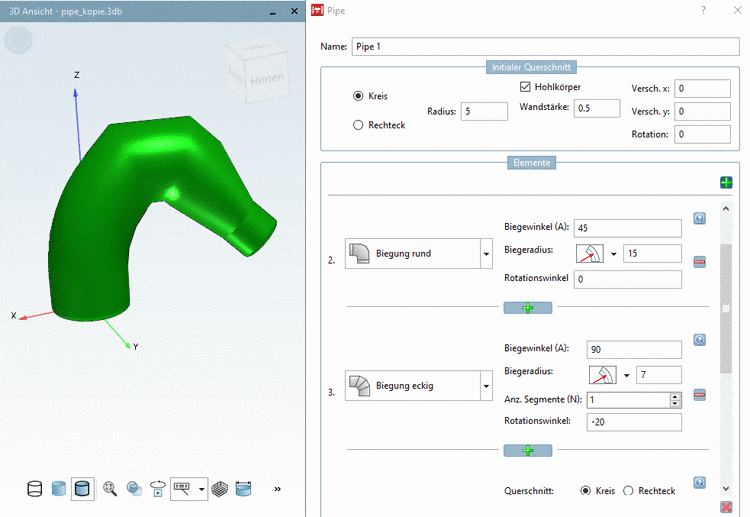Click the Pipe dialog help question mark
This screenshot has height=517, width=750.
coord(703,10)
